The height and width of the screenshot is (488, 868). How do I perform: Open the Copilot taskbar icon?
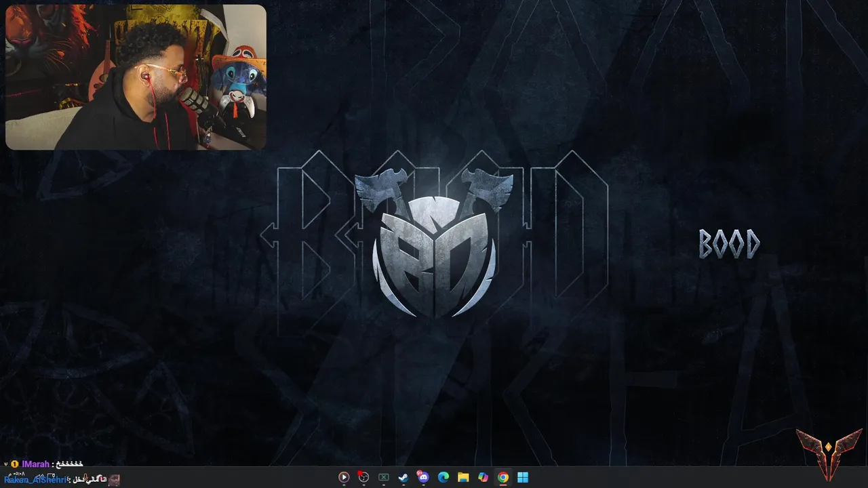coord(483,477)
